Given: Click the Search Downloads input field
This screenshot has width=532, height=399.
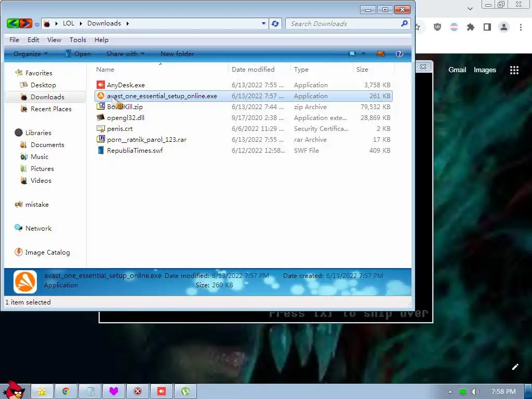Looking at the screenshot, I should click(x=343, y=23).
